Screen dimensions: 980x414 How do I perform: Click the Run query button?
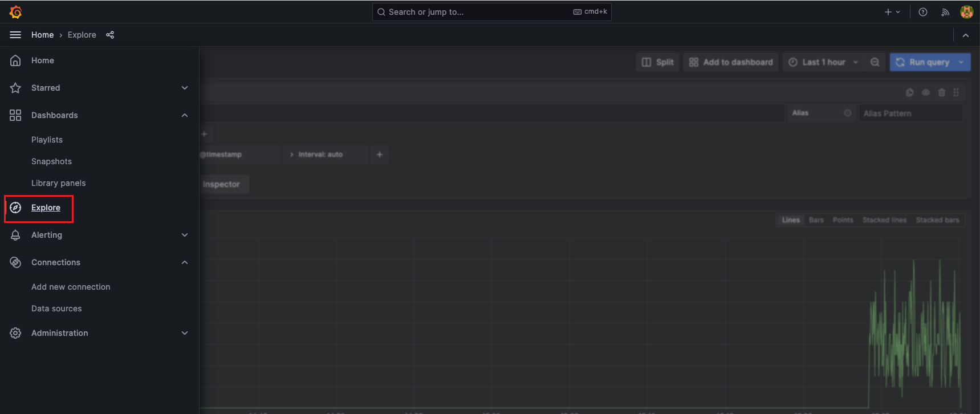[x=923, y=62]
